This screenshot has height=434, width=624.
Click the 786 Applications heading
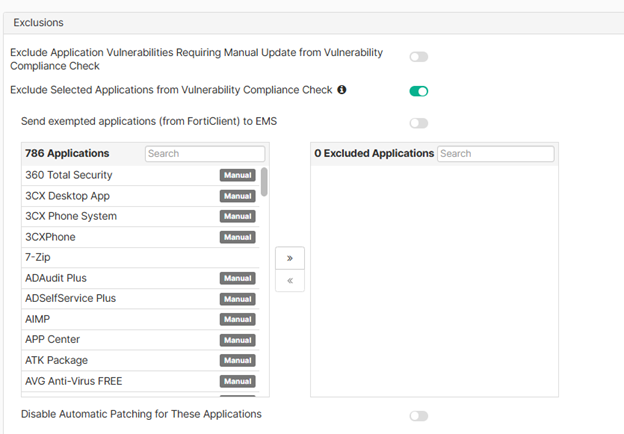pyautogui.click(x=67, y=153)
